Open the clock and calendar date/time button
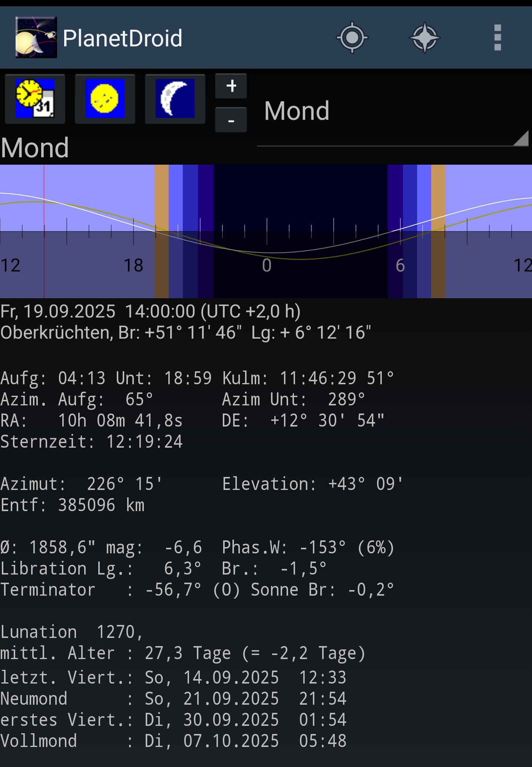 [x=35, y=99]
